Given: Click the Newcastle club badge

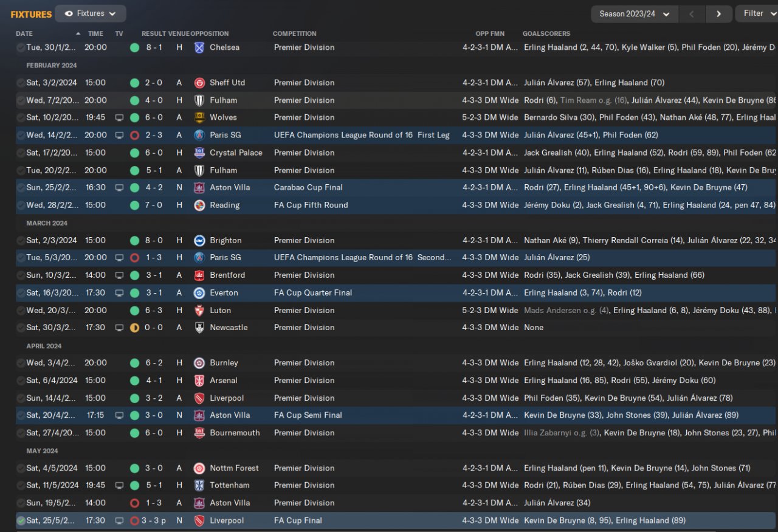Looking at the screenshot, I should pos(199,327).
